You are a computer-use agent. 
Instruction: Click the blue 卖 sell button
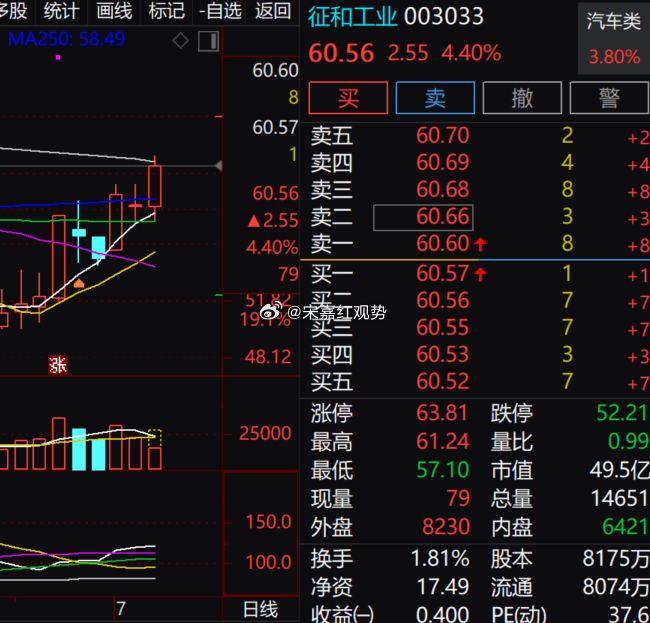click(x=435, y=98)
